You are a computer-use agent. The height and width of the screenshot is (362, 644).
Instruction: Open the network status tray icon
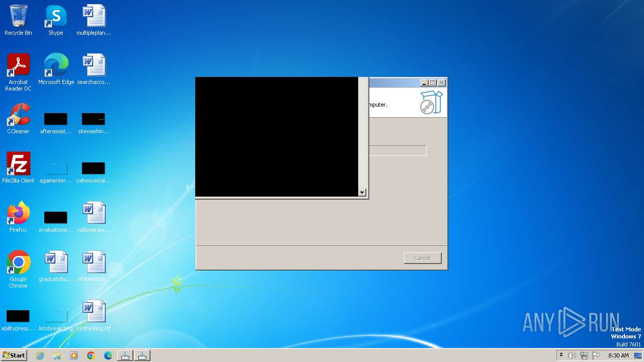[x=584, y=355]
